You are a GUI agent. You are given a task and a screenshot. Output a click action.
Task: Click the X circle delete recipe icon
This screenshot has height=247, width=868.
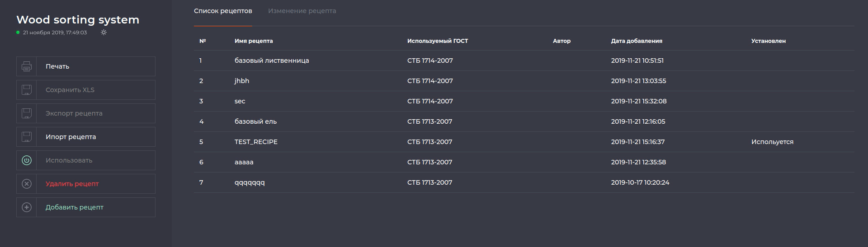tap(27, 184)
